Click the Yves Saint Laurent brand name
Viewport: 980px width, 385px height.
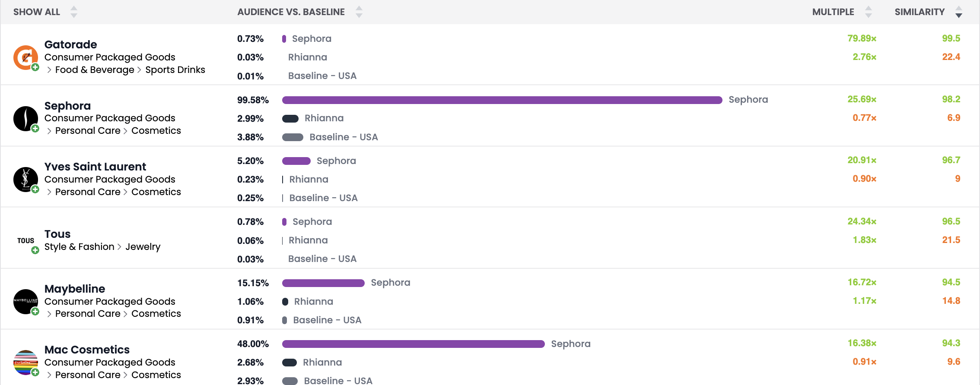[95, 167]
